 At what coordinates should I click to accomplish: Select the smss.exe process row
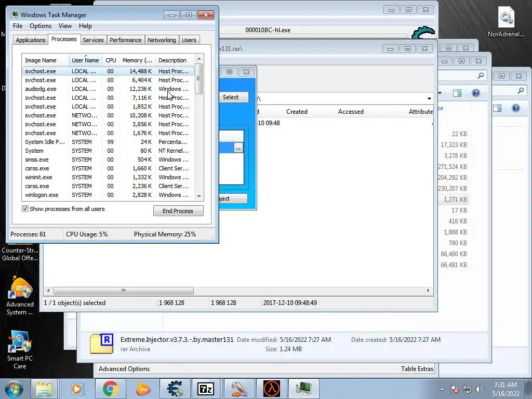click(108, 159)
